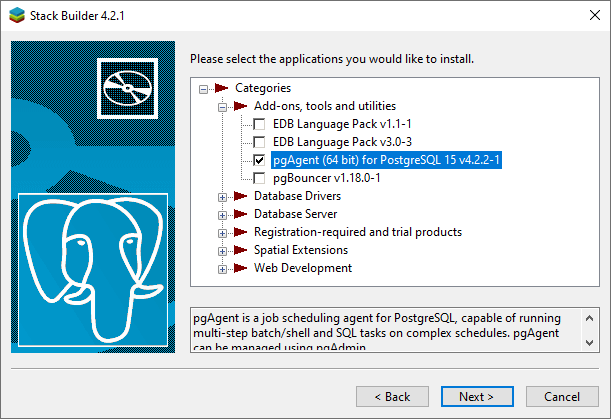The height and width of the screenshot is (419, 611).
Task: Expand the Database Drivers category
Action: 222,197
